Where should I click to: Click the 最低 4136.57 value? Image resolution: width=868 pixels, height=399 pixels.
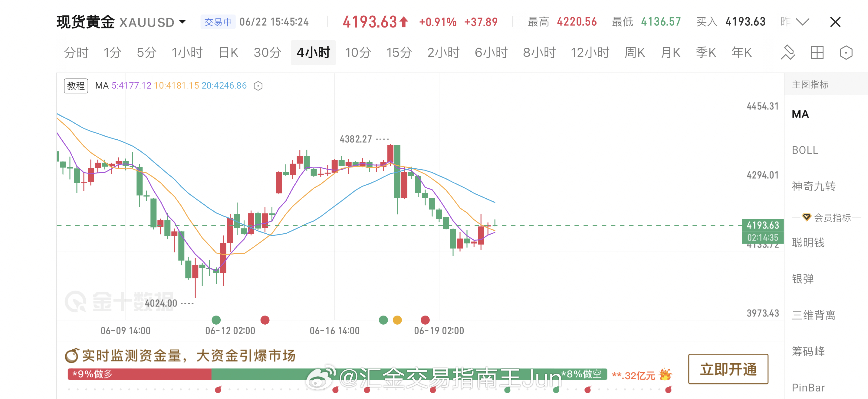[661, 22]
